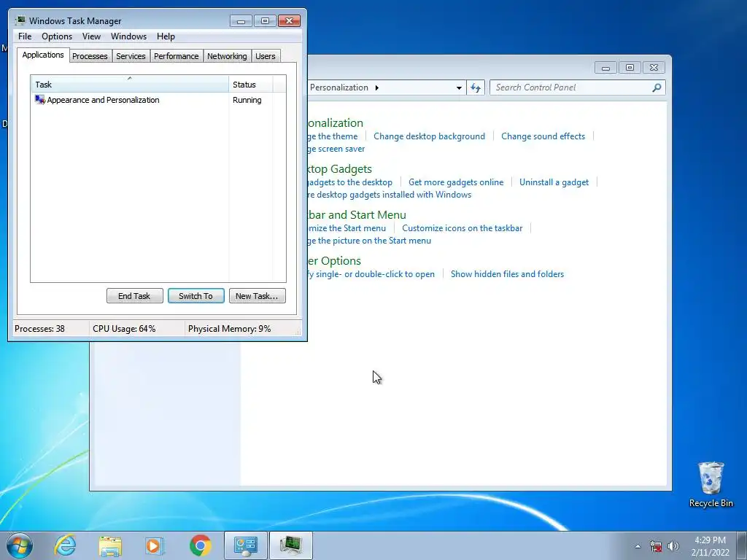The image size is (747, 560).
Task: Sort by the Status column header
Action: pyautogui.click(x=251, y=85)
